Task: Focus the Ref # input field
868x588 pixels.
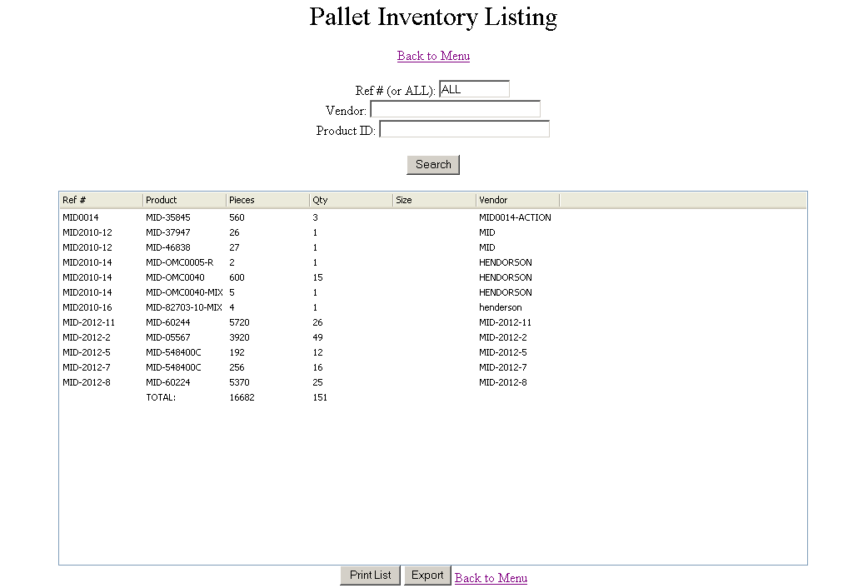Action: pyautogui.click(x=474, y=89)
